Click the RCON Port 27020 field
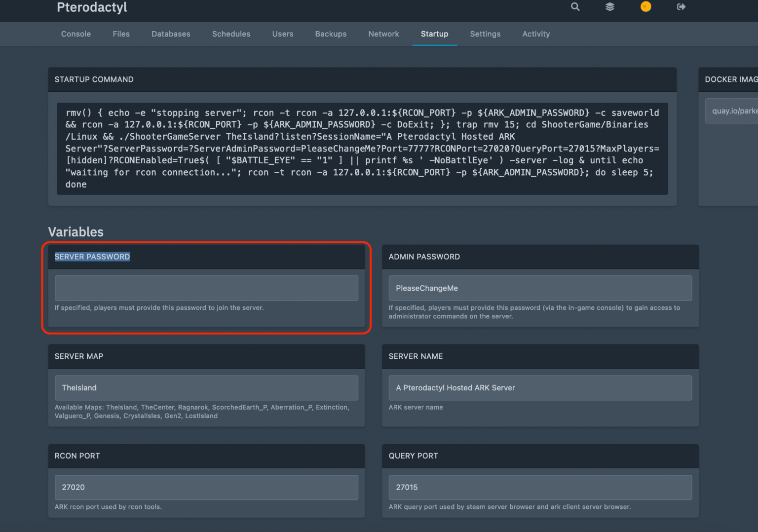This screenshot has height=532, width=758. (206, 487)
